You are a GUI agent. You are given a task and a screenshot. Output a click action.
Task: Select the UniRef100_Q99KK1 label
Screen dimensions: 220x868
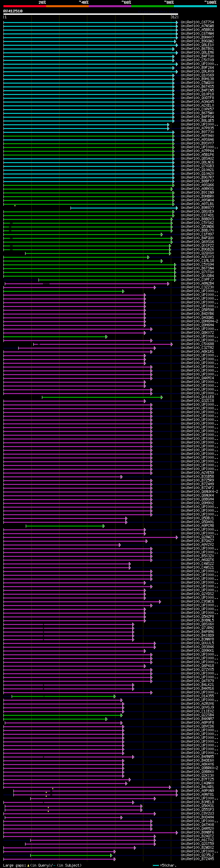pyautogui.click(x=197, y=651)
